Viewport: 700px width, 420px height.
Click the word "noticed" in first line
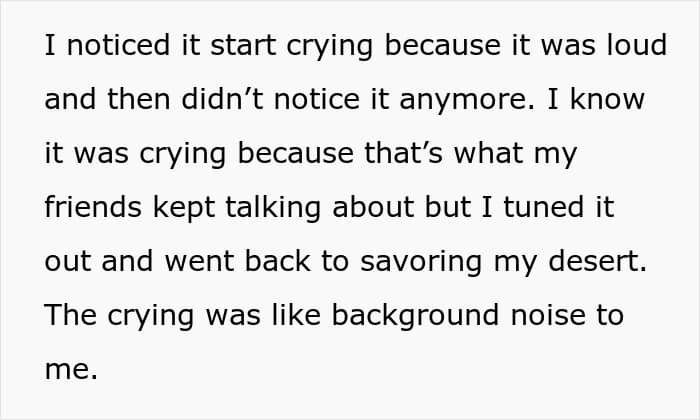click(118, 45)
